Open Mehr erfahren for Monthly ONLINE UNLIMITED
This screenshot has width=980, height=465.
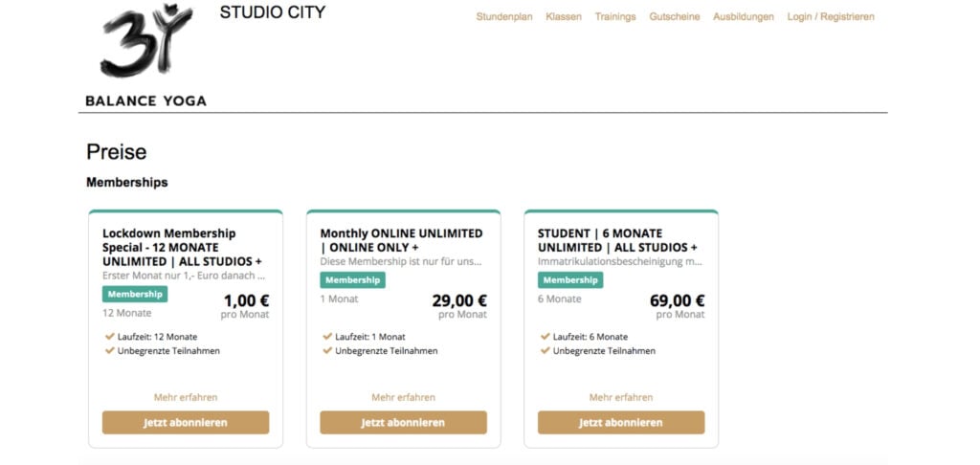tap(403, 397)
